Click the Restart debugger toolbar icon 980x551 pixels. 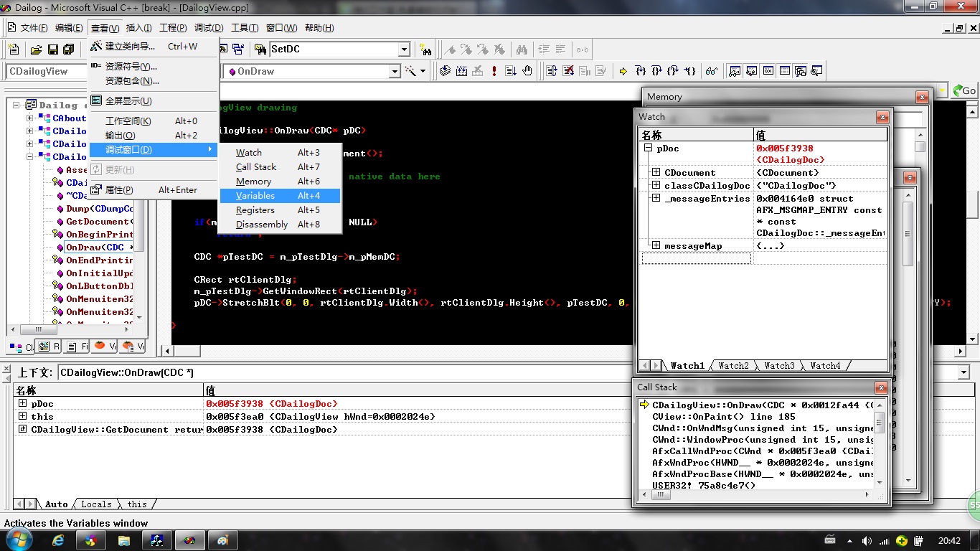point(552,71)
